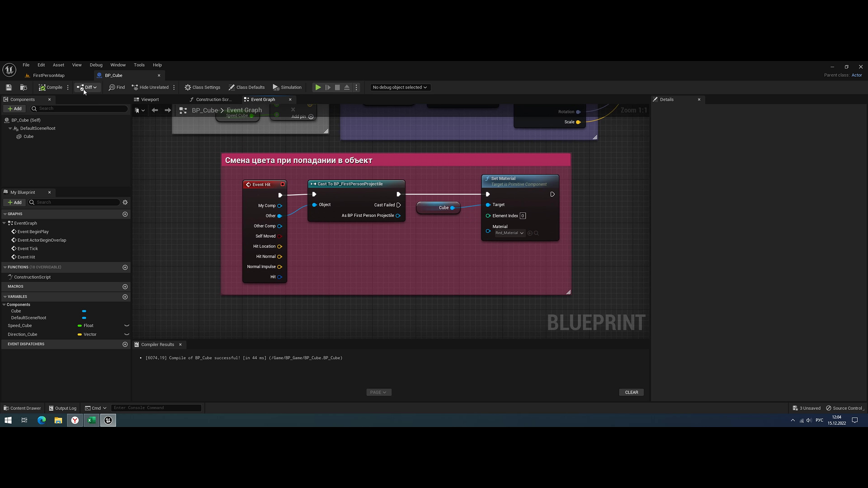Open the Content Drawer
This screenshot has height=488, width=868.
click(x=22, y=408)
